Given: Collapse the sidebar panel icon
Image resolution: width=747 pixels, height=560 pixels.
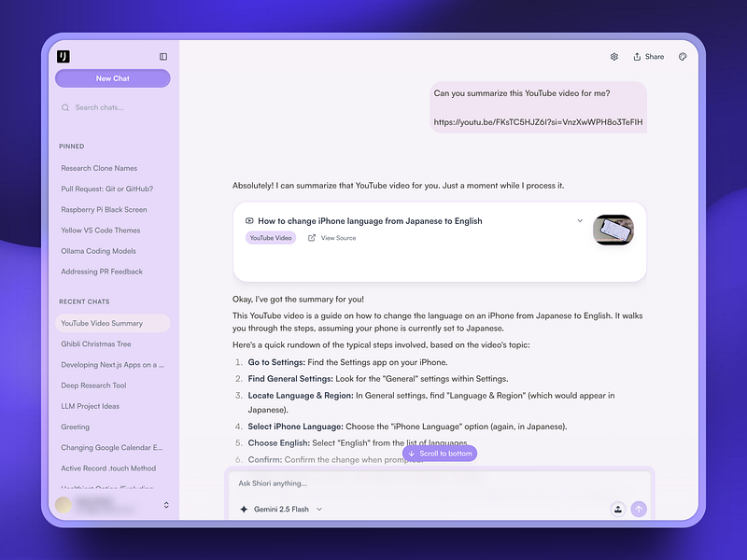Looking at the screenshot, I should (x=163, y=57).
